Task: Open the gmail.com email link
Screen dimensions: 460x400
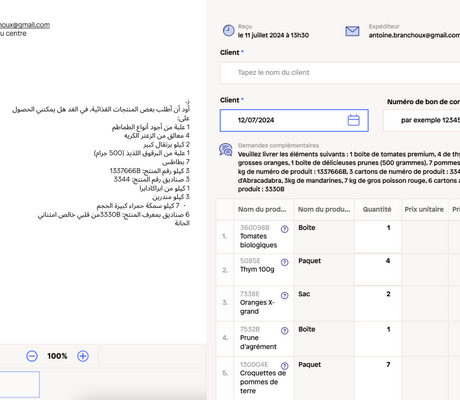Action: click(25, 25)
